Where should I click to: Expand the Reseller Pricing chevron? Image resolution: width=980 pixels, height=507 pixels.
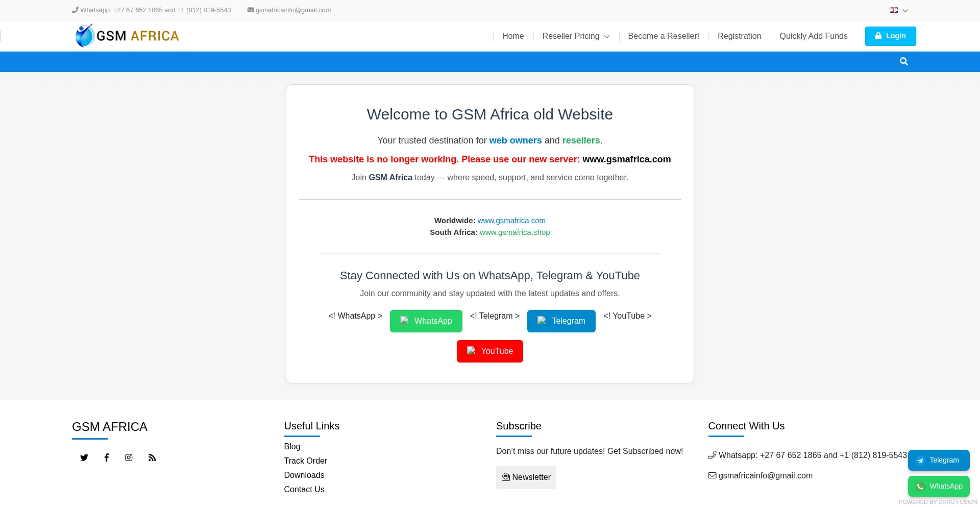[607, 37]
